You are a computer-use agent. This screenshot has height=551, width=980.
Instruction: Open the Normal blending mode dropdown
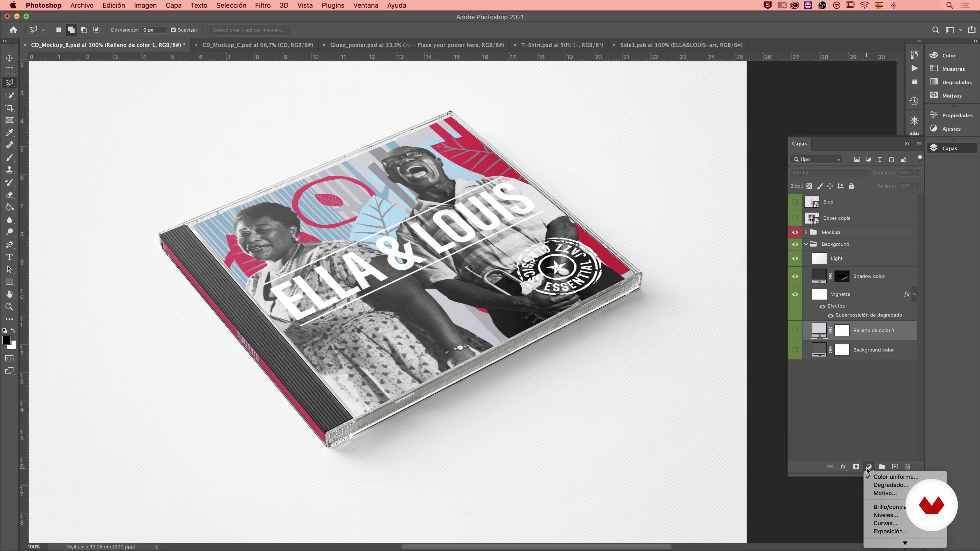click(x=830, y=173)
